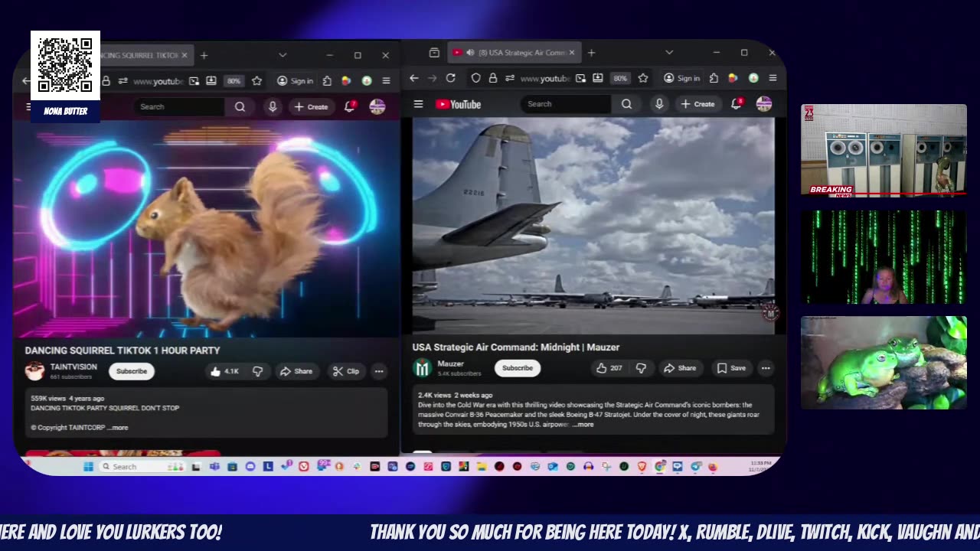This screenshot has width=980, height=551.
Task: Start voice search in the Air Command window
Action: coord(658,104)
